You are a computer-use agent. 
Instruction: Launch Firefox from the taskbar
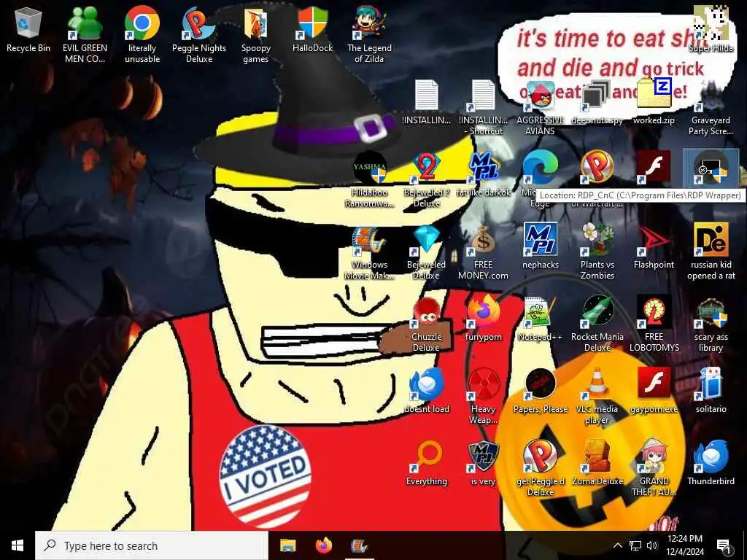click(323, 545)
